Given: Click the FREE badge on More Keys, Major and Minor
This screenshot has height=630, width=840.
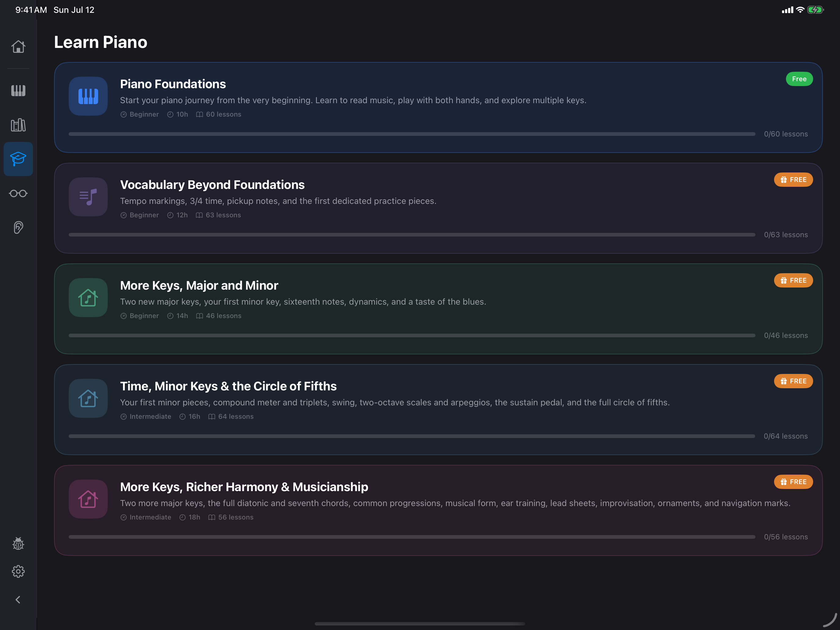Looking at the screenshot, I should 793,280.
